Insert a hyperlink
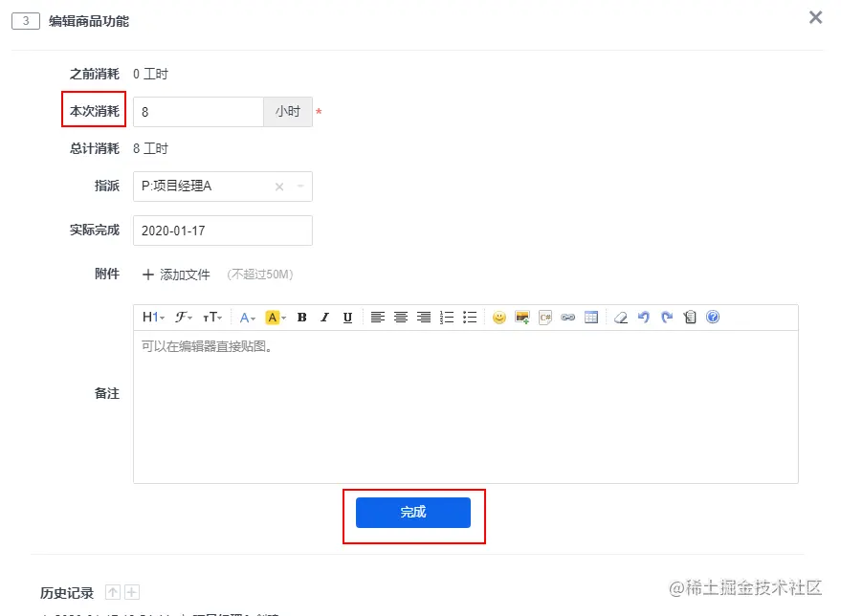 pyautogui.click(x=568, y=318)
